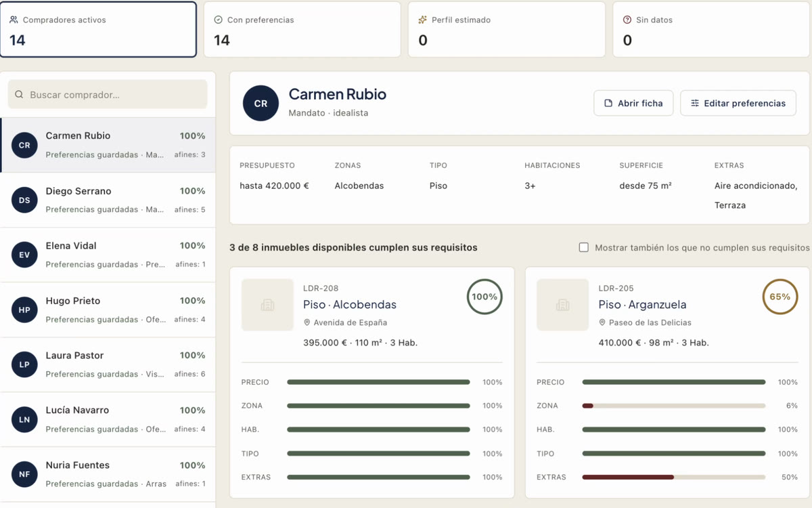Click the Buscar comprador search field

pyautogui.click(x=108, y=95)
